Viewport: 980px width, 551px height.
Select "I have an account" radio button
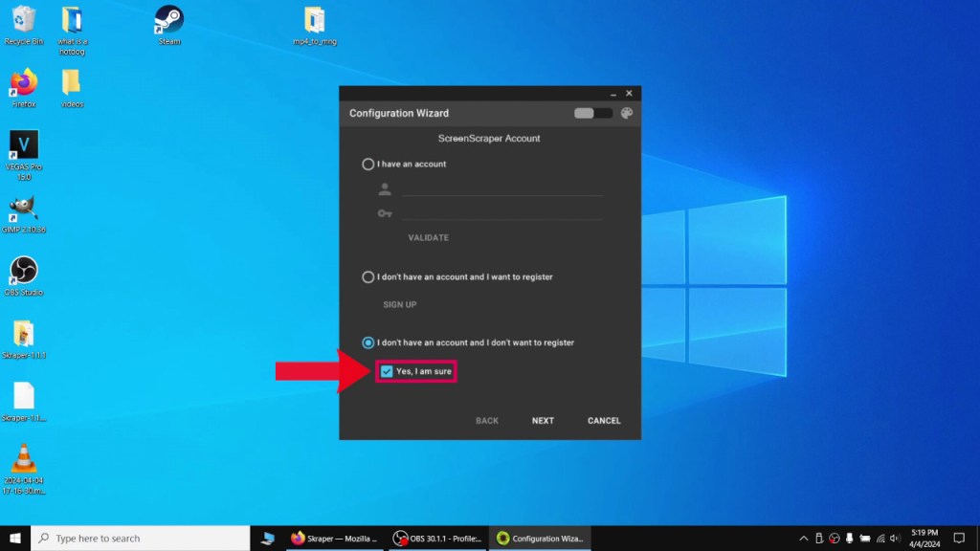(368, 165)
